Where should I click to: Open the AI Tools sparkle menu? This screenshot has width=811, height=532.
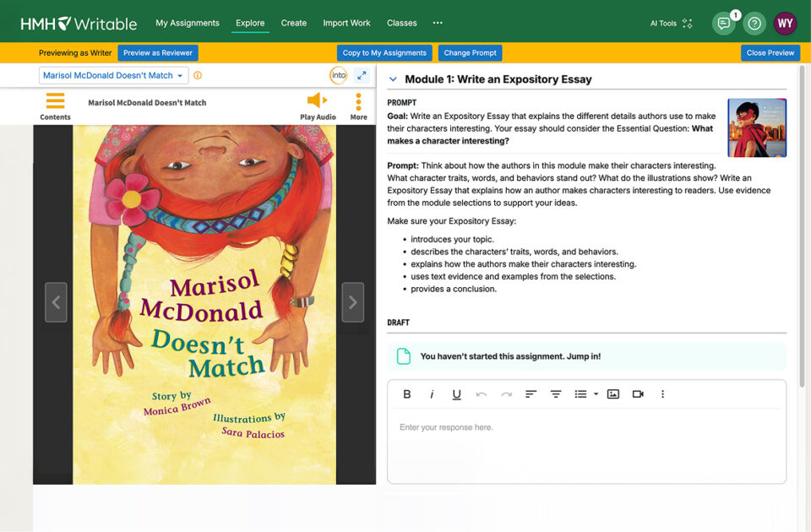coord(671,24)
